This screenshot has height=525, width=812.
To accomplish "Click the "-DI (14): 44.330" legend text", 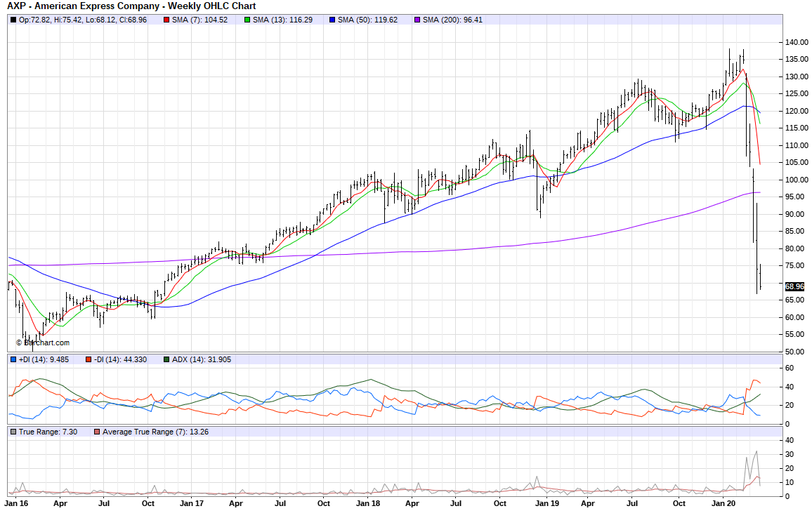I will coord(121,359).
